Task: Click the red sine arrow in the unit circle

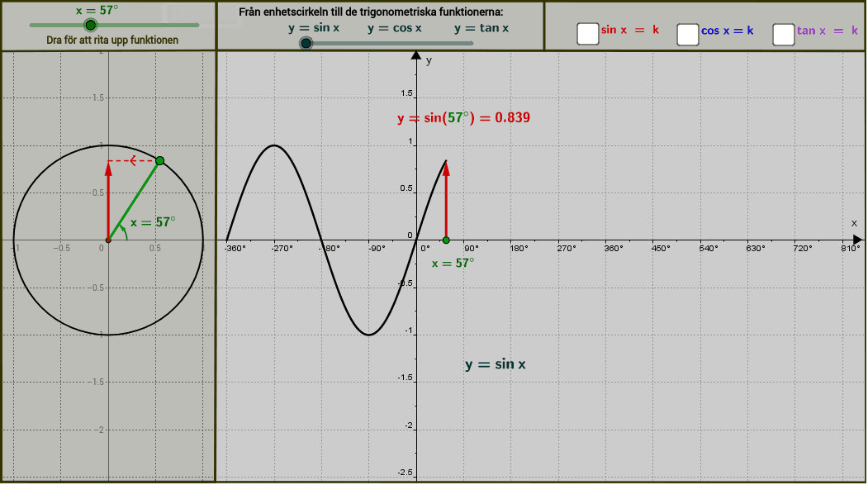Action: 108,201
